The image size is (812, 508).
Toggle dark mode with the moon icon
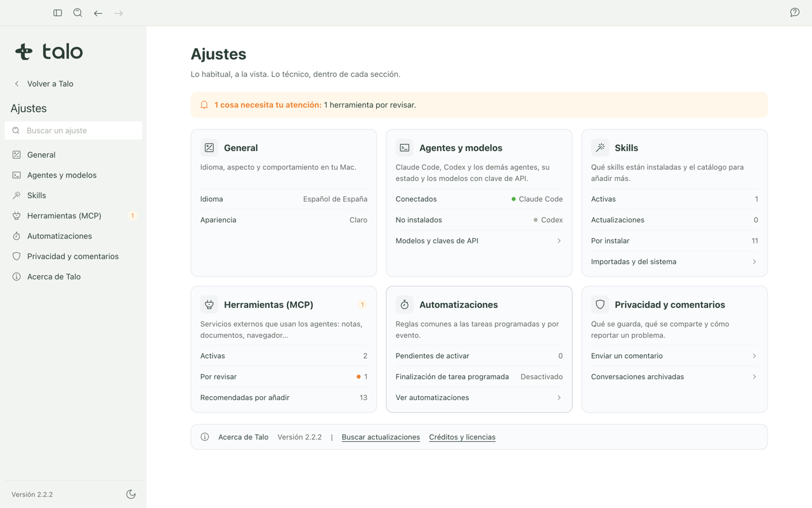(x=131, y=494)
